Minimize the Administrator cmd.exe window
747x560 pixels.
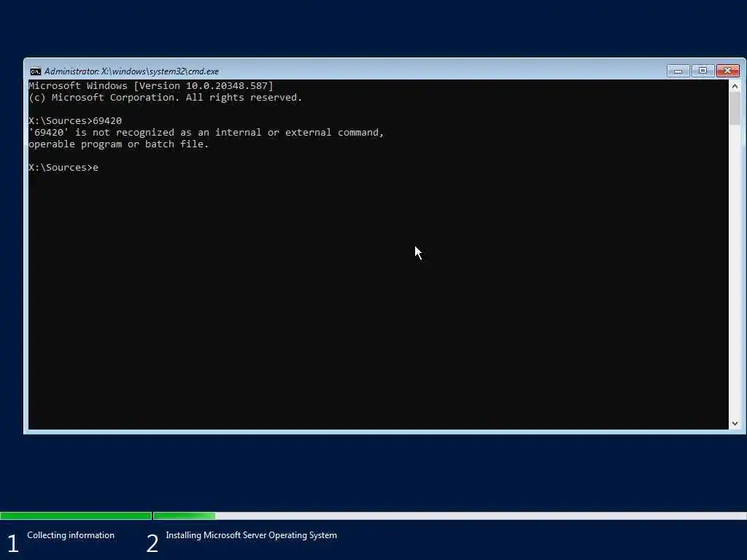tap(678, 71)
